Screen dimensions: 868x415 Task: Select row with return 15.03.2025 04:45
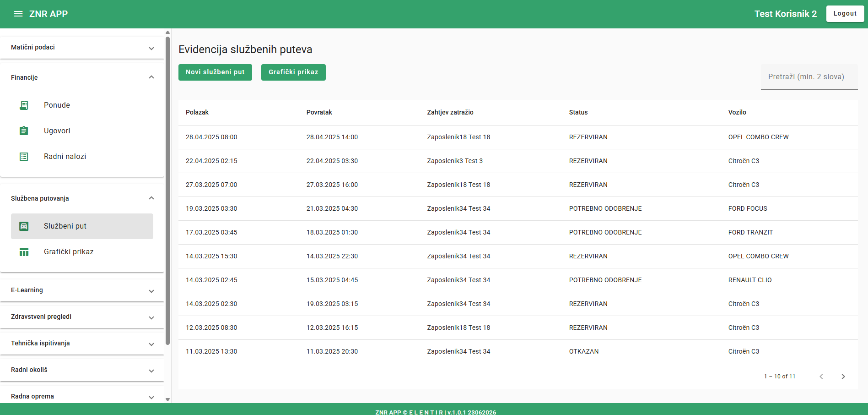coord(518,280)
